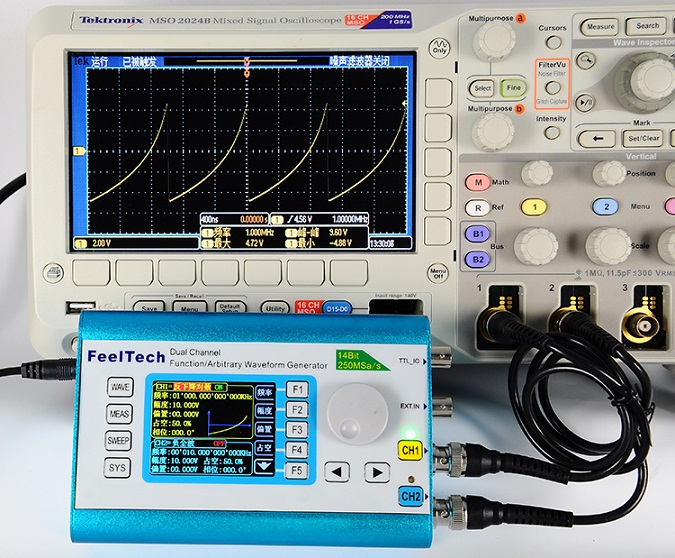Viewport: 675px width, 558px height.
Task: Open the vertical Menu label next to channel 2
Action: (640, 207)
